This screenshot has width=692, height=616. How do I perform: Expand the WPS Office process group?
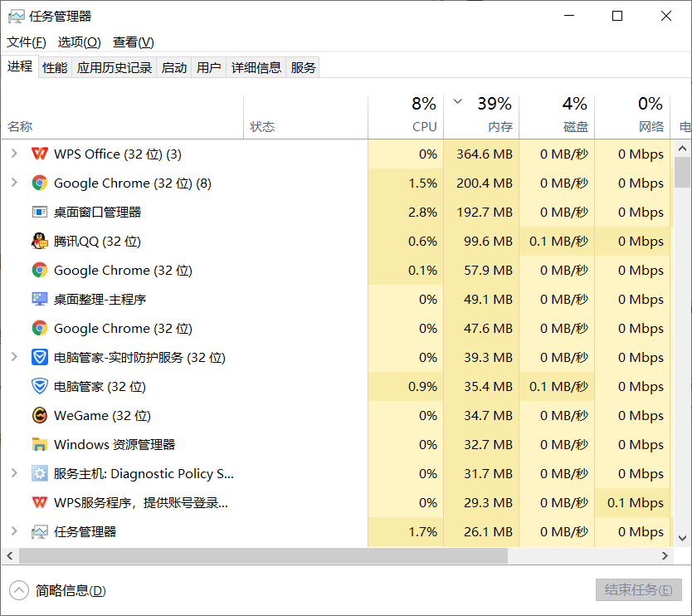(x=14, y=154)
